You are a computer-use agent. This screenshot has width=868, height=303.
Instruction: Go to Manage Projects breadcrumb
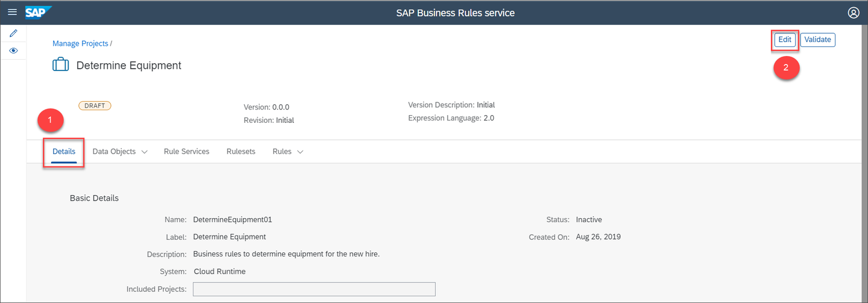pos(80,43)
